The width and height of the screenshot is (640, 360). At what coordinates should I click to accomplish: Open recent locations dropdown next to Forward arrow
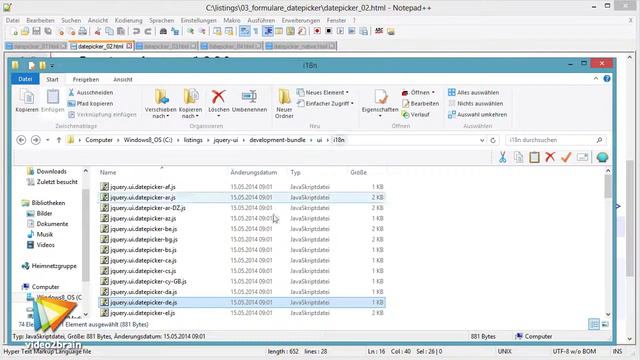[48, 140]
